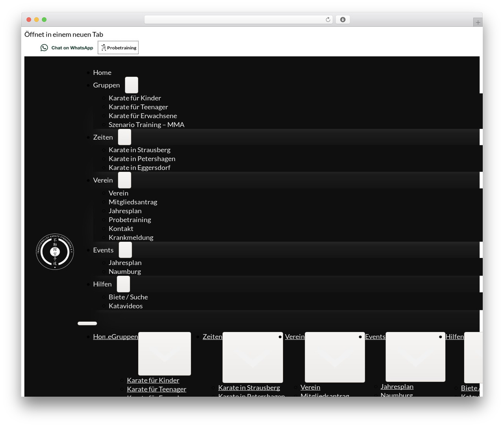Select Karate in Eggersdorf
Viewport: 504px width, 427px height.
click(x=139, y=167)
